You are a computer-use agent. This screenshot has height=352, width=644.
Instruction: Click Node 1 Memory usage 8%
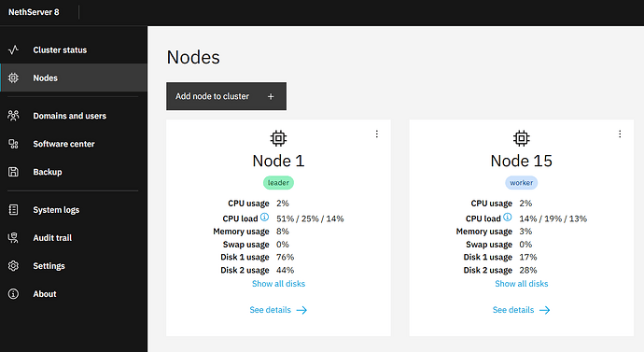pos(283,232)
